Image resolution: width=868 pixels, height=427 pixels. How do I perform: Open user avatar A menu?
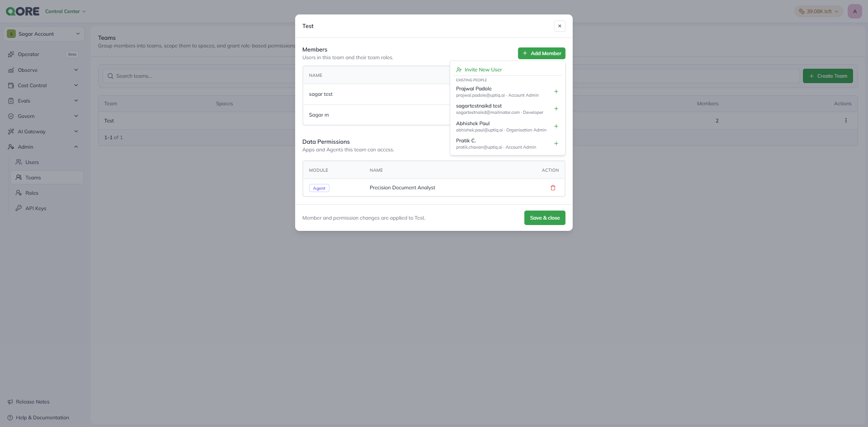854,11
